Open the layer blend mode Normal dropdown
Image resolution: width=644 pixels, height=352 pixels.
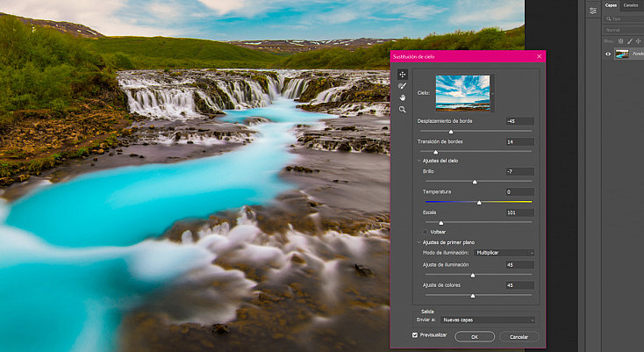624,30
